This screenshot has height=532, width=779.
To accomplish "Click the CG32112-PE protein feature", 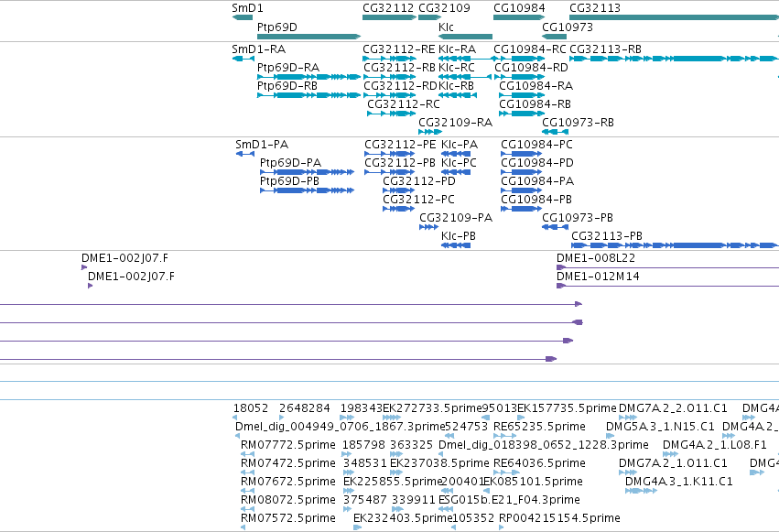I will 390,154.
